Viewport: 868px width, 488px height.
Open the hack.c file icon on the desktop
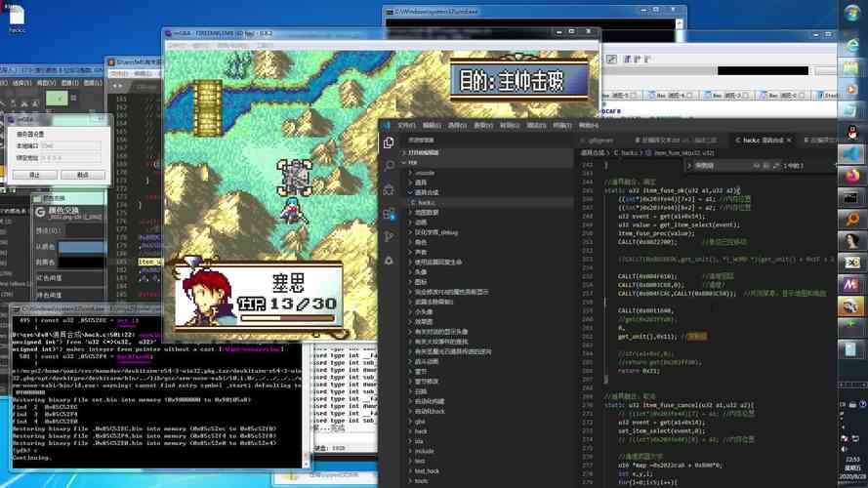(x=17, y=19)
